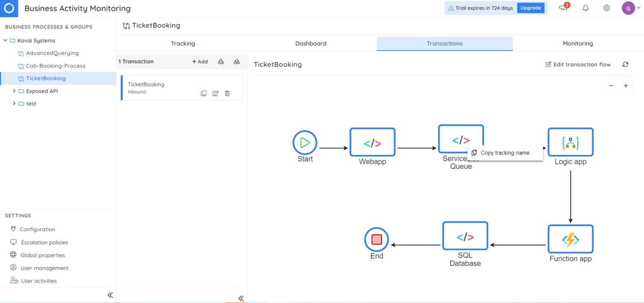Zoom in with the plus control
The width and height of the screenshot is (644, 303).
coord(626,85)
